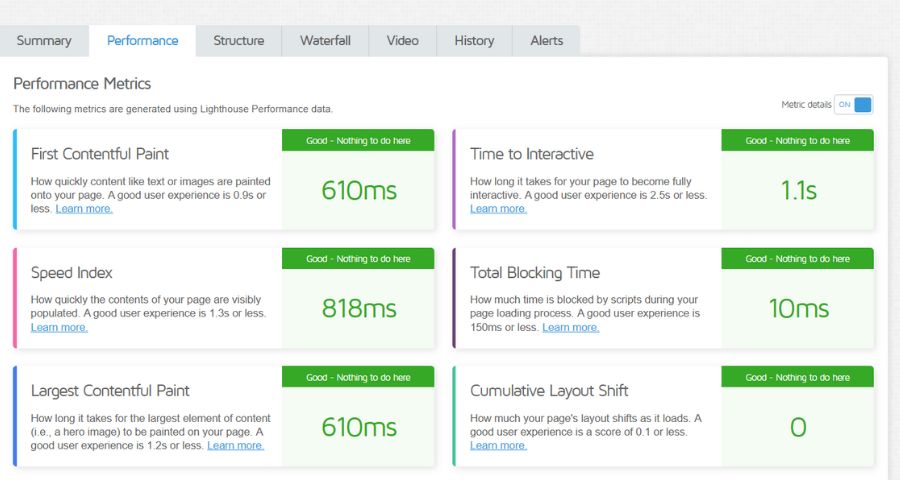Screen dimensions: 900x480
Task: Click the First Contentful Paint 610ms value
Action: (x=359, y=191)
